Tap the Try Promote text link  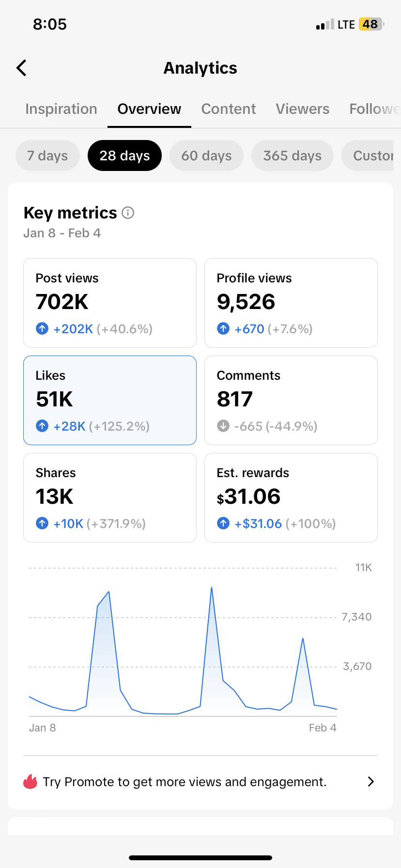pos(185,782)
